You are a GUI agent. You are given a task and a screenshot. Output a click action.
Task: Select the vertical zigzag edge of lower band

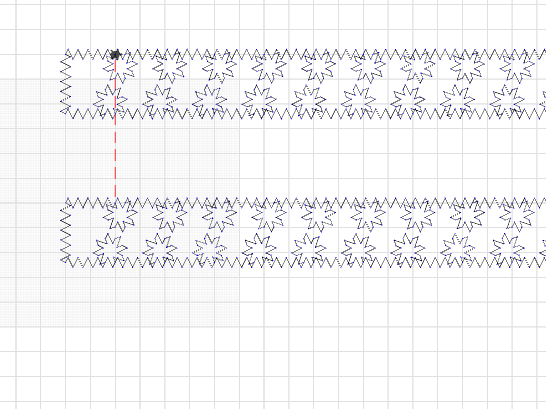point(66,233)
